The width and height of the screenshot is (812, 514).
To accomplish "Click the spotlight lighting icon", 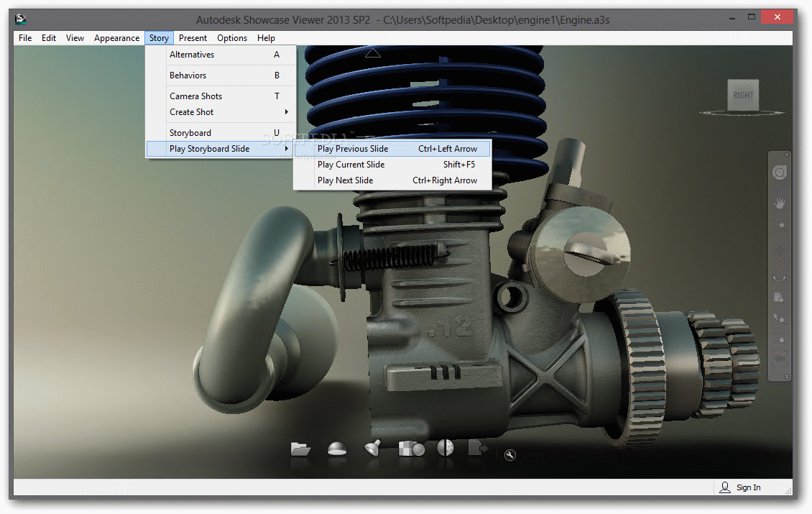I will [x=373, y=448].
